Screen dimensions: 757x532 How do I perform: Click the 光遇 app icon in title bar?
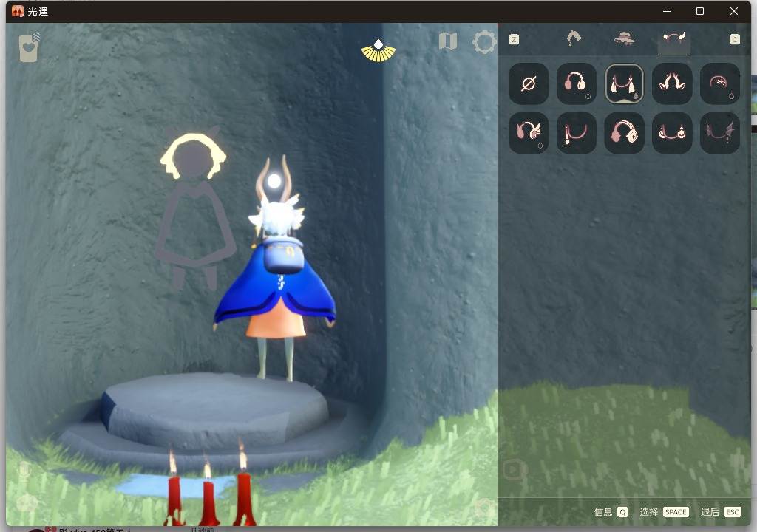click(x=18, y=10)
